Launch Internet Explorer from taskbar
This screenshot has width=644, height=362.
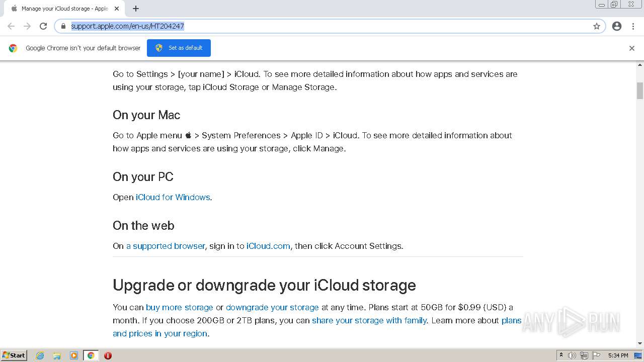40,355
